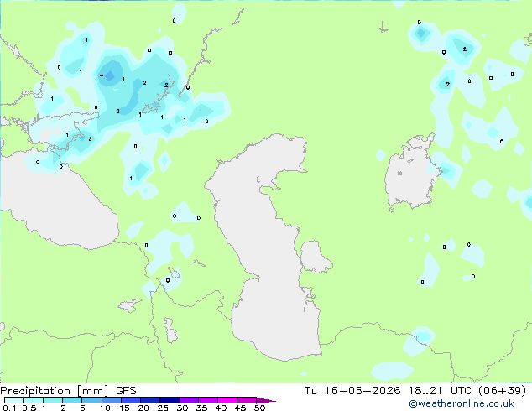Click the 'GFS' model label
Screen dimensions: 532x411
pos(126,391)
